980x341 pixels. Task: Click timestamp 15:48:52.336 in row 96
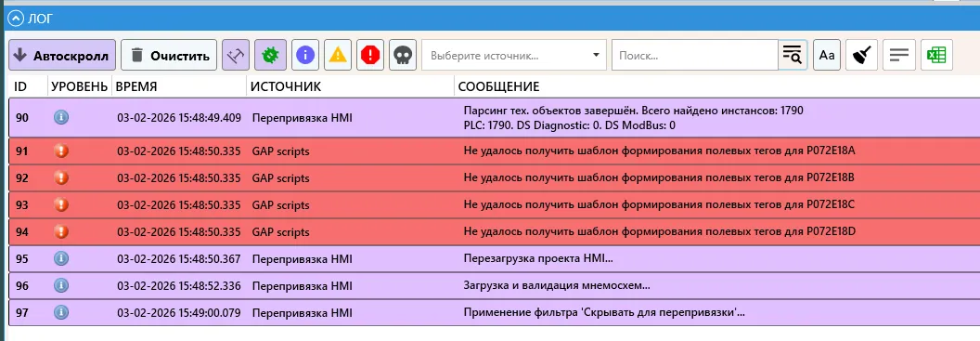179,286
